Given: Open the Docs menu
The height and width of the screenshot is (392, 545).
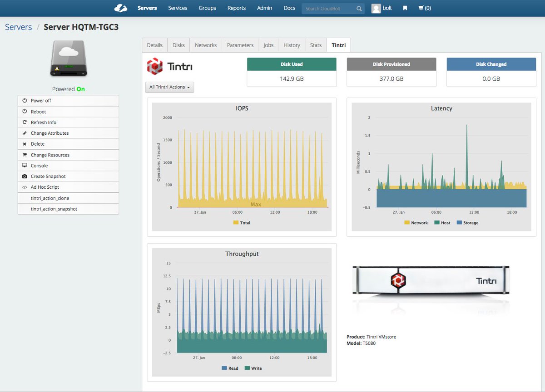Looking at the screenshot, I should (x=289, y=8).
